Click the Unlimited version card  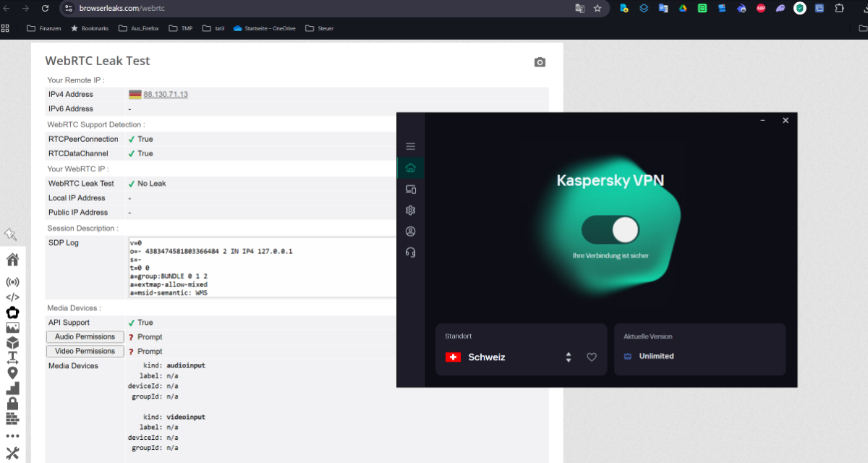coord(699,349)
